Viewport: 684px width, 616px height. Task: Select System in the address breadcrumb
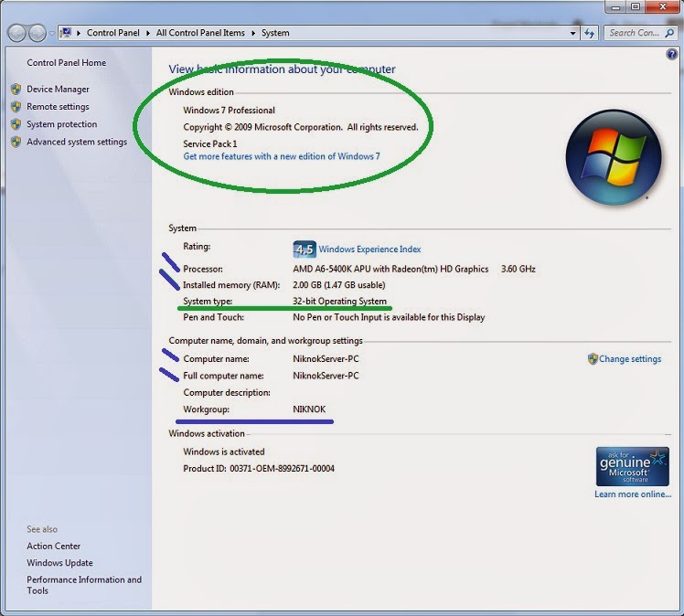275,33
